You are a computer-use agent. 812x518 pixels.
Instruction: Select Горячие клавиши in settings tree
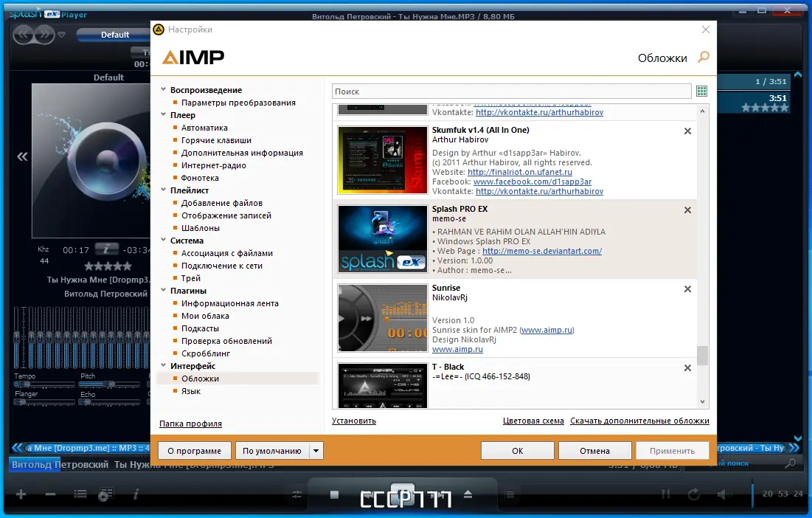(217, 140)
